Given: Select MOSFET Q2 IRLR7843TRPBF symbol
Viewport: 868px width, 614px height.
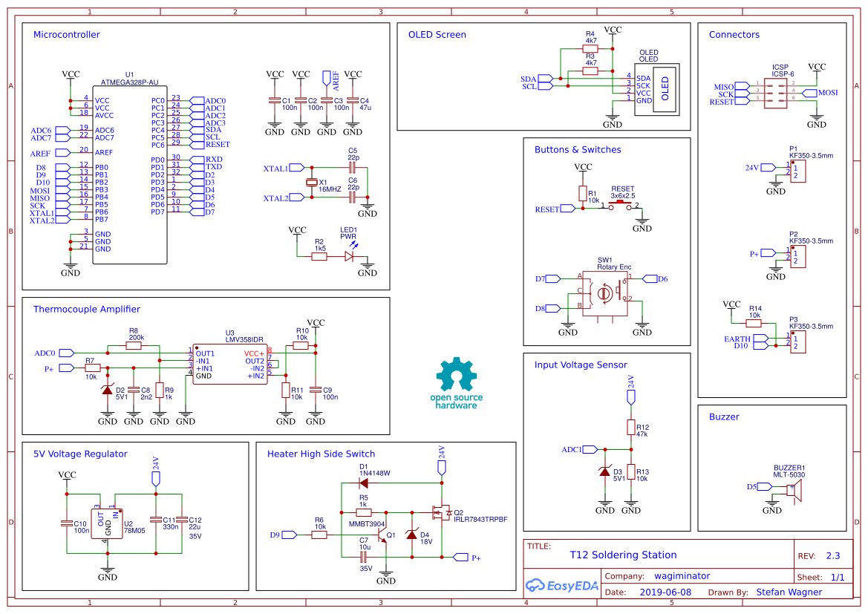Looking at the screenshot, I should [441, 512].
